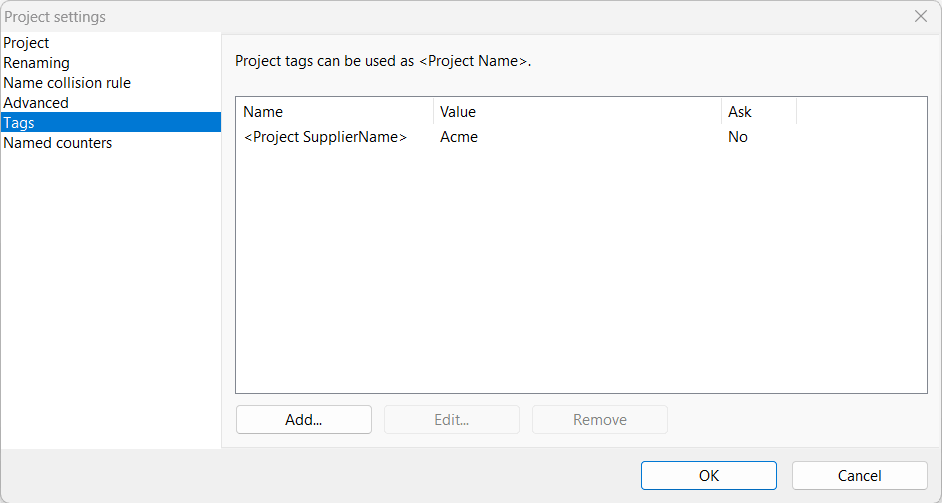Cancel the Project settings dialog
This screenshot has height=503, width=942.
(860, 475)
